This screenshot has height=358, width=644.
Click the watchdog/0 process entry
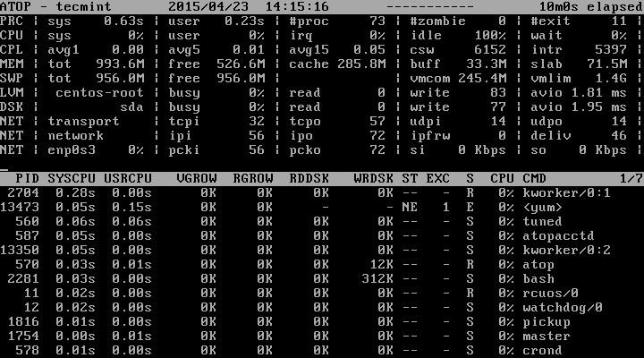point(562,307)
